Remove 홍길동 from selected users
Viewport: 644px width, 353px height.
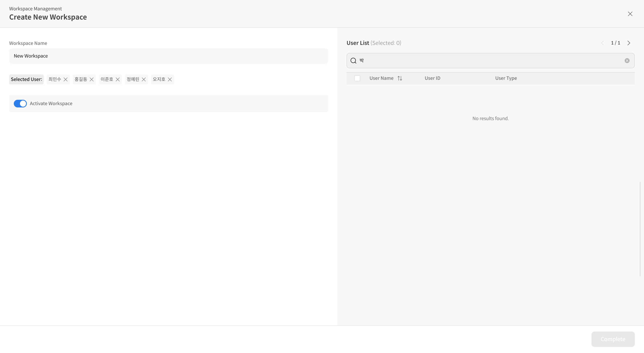coord(92,79)
